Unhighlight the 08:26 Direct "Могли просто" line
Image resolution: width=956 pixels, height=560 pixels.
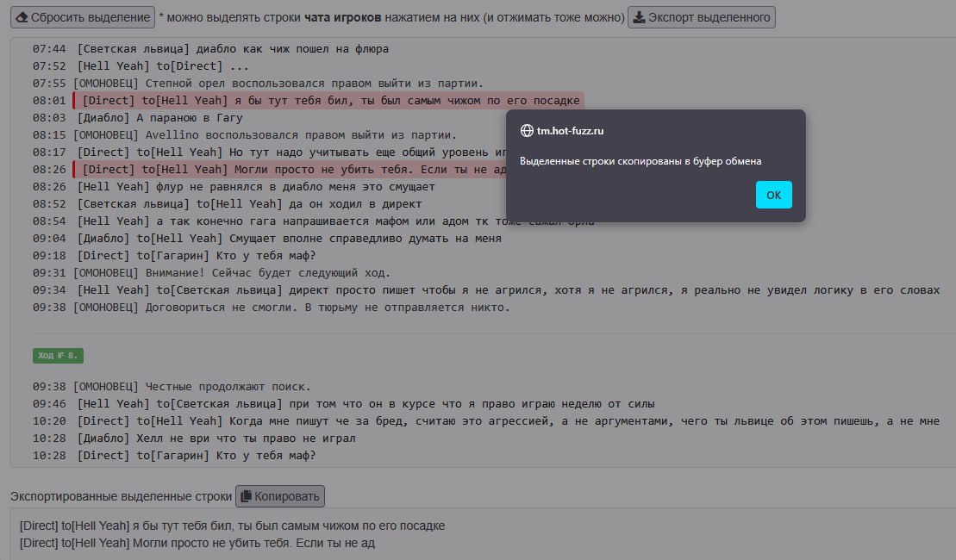(x=284, y=170)
